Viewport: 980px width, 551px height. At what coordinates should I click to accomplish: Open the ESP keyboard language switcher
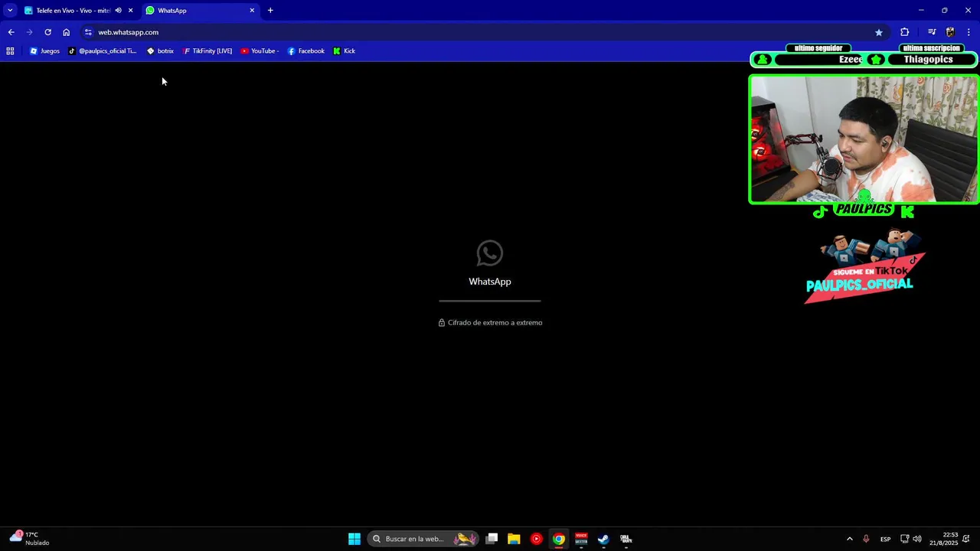tap(885, 539)
